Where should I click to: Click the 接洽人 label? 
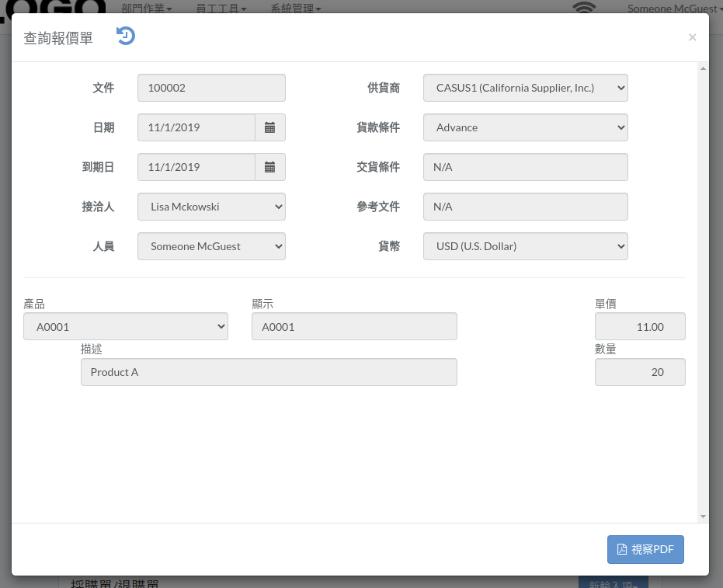[98, 207]
